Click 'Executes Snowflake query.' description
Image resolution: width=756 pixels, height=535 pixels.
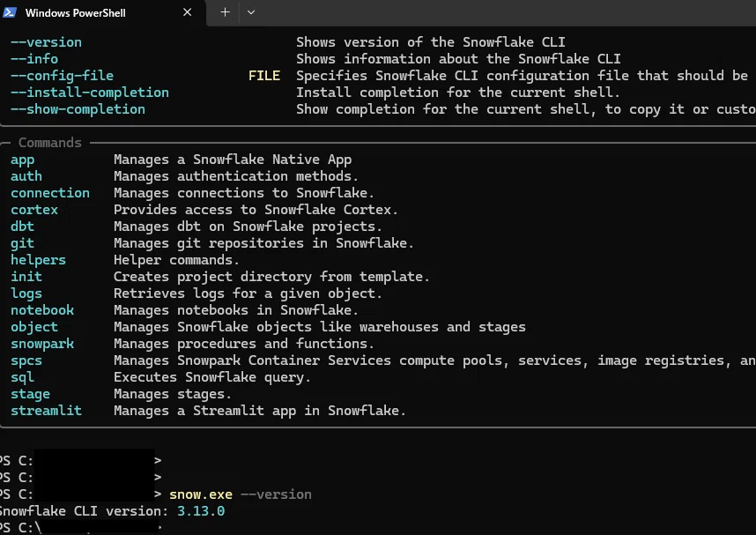[212, 377]
